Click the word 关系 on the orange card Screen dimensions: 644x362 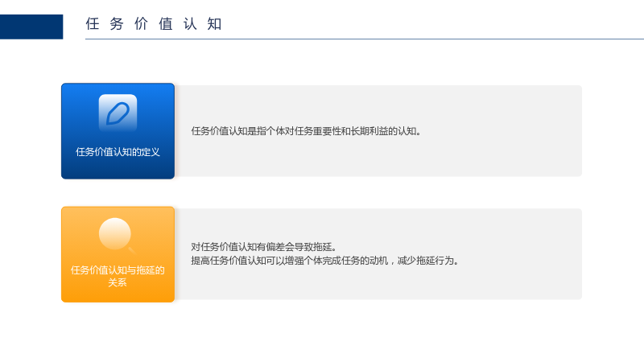(x=118, y=282)
